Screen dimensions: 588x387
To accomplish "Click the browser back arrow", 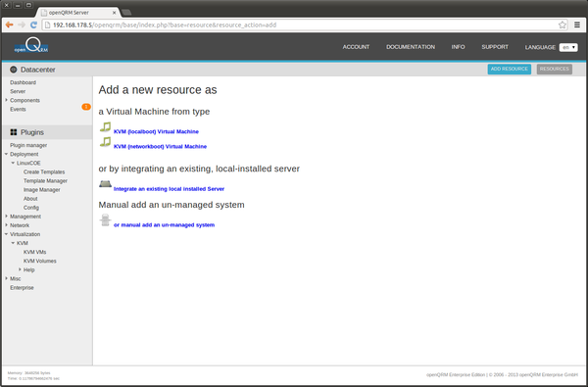I will pos(10,24).
